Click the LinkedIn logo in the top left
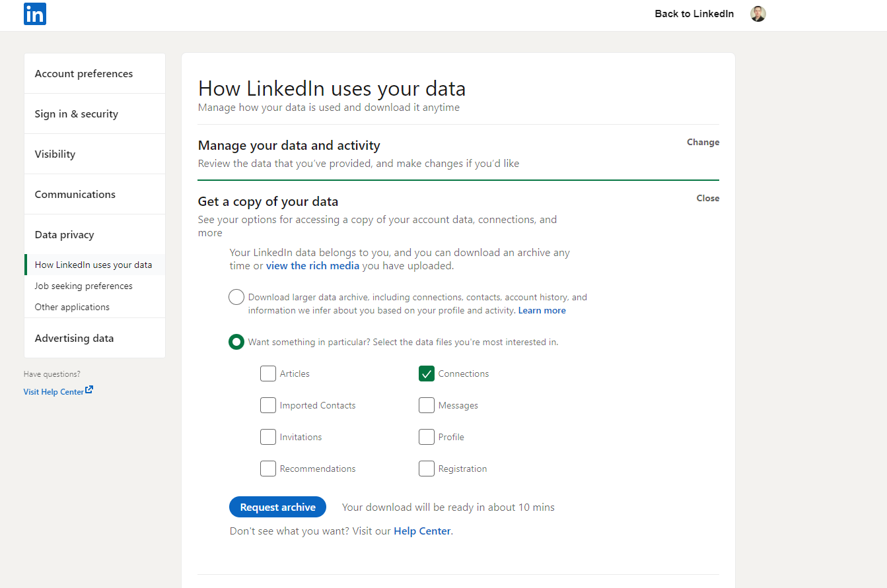Viewport: 887px width, 588px height. [34, 13]
